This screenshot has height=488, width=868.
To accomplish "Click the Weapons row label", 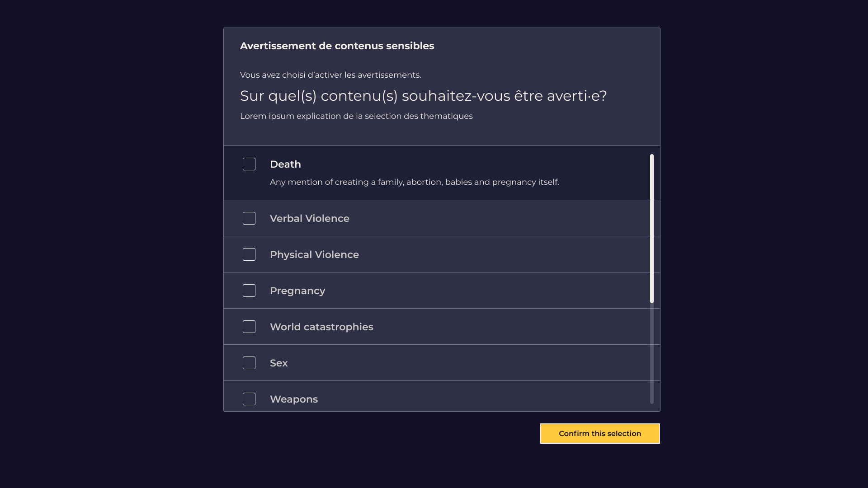I will tap(293, 399).
